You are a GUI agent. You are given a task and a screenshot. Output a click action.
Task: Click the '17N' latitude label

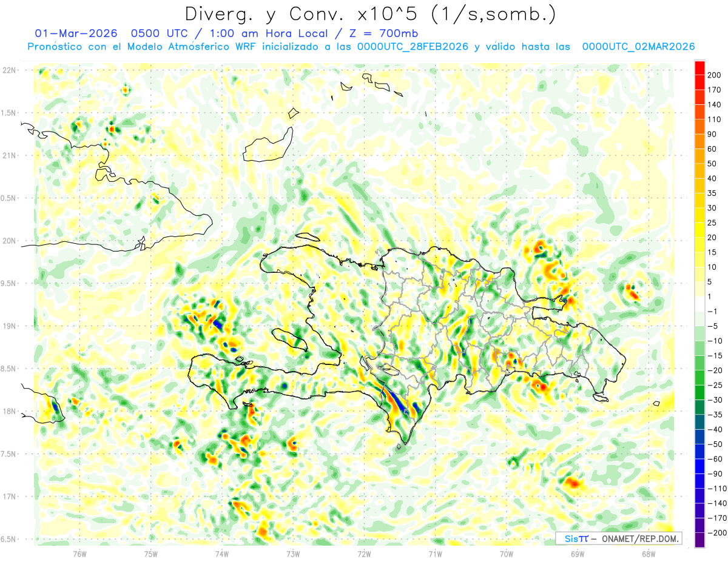(x=10, y=496)
